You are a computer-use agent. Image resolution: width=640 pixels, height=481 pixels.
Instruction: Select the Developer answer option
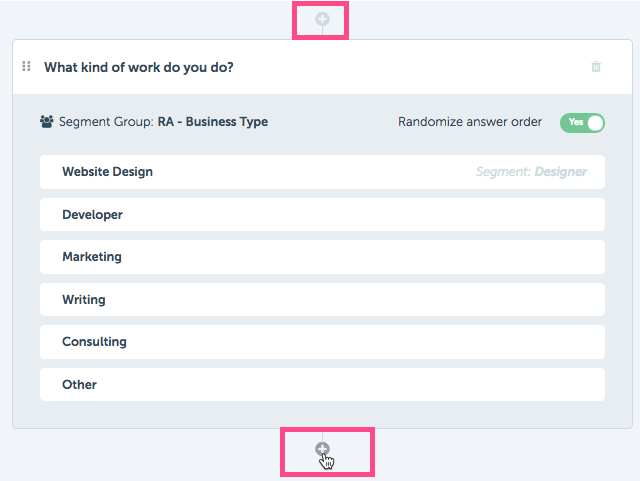[322, 215]
